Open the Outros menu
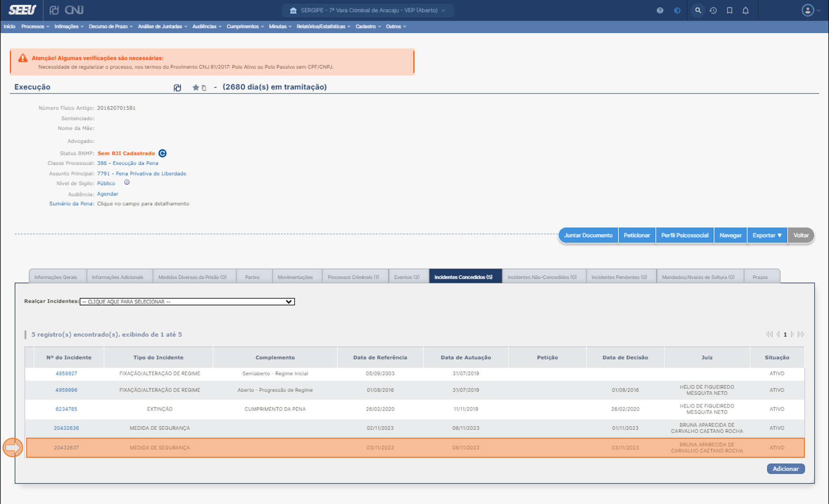The image size is (829, 504). 396,27
